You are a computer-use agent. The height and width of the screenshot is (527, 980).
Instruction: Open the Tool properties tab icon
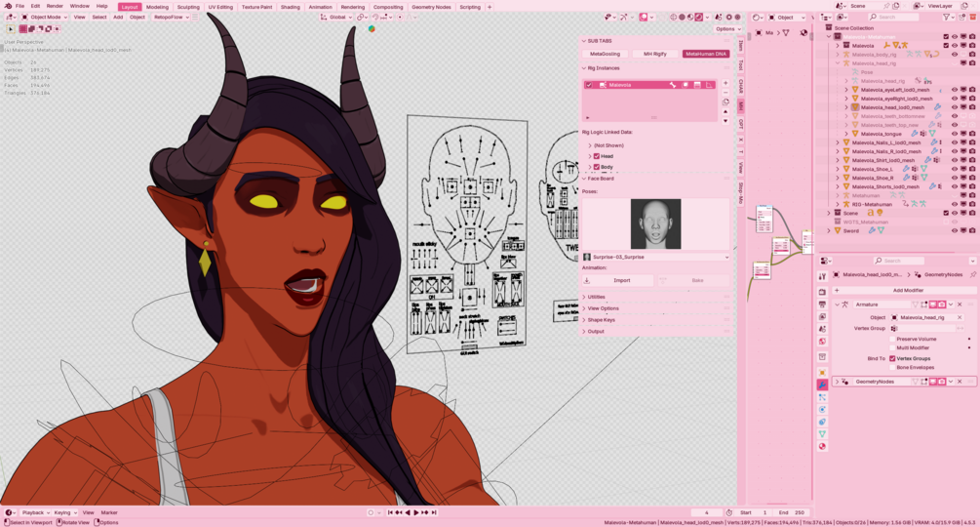coord(822,276)
